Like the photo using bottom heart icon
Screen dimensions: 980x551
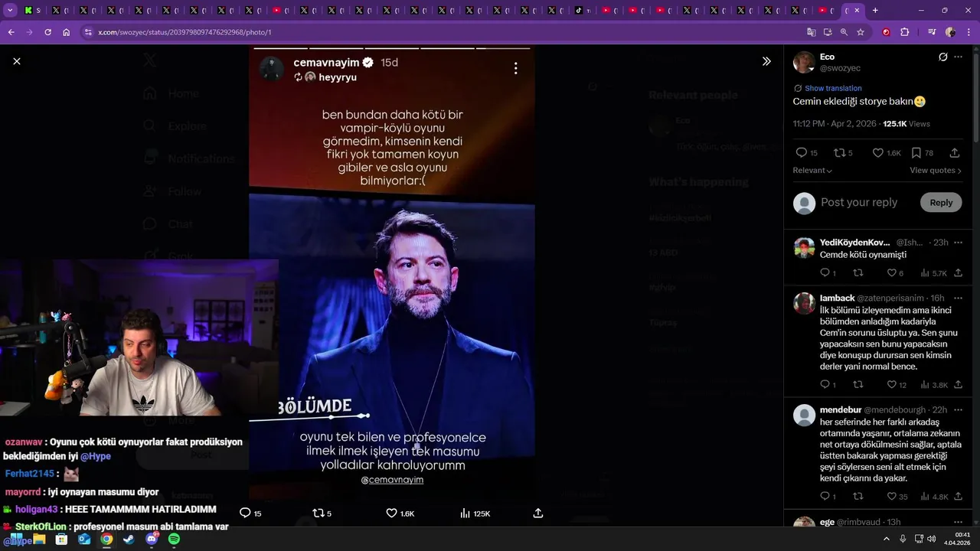391,513
